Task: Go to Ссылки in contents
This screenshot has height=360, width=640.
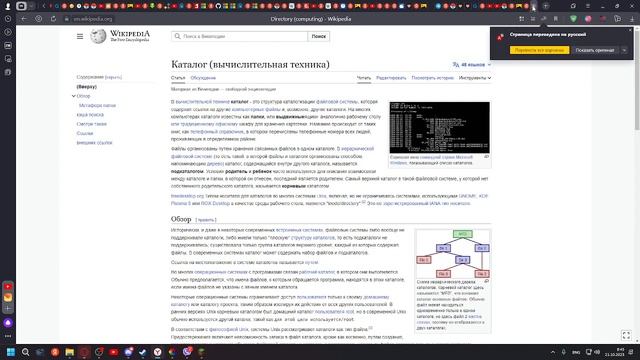Action: (x=85, y=133)
